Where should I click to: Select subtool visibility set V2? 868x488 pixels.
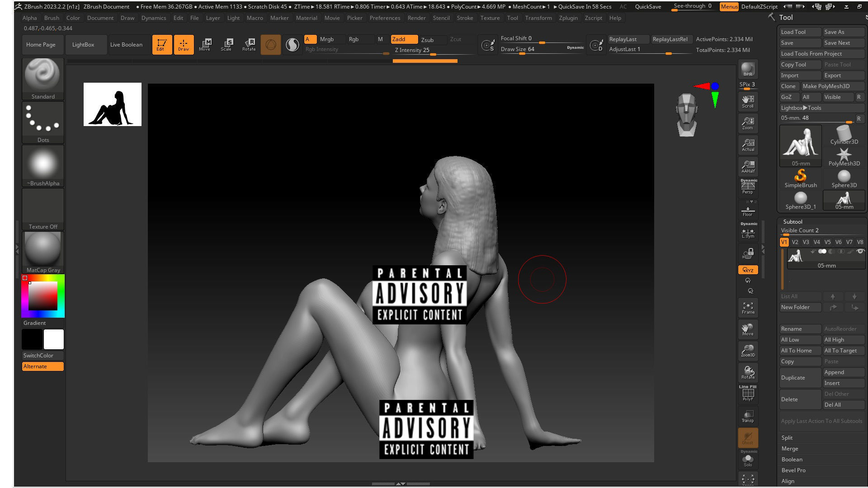pos(795,242)
